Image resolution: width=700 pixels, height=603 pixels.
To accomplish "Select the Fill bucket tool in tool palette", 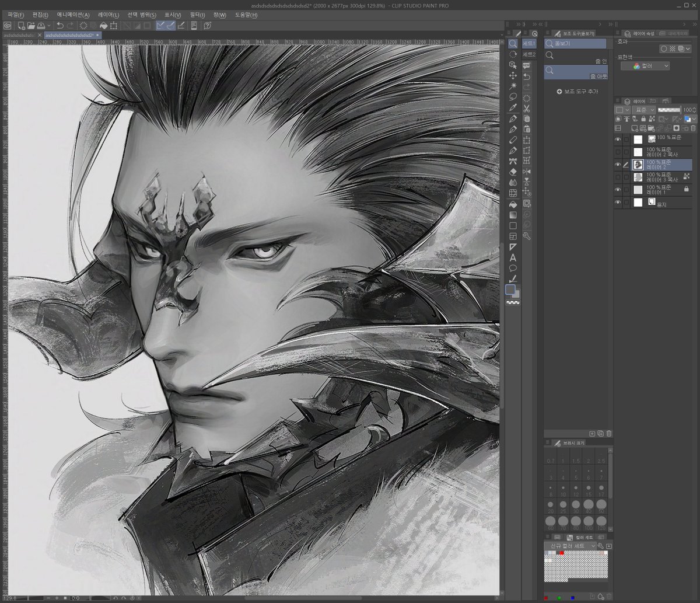I will [x=513, y=204].
